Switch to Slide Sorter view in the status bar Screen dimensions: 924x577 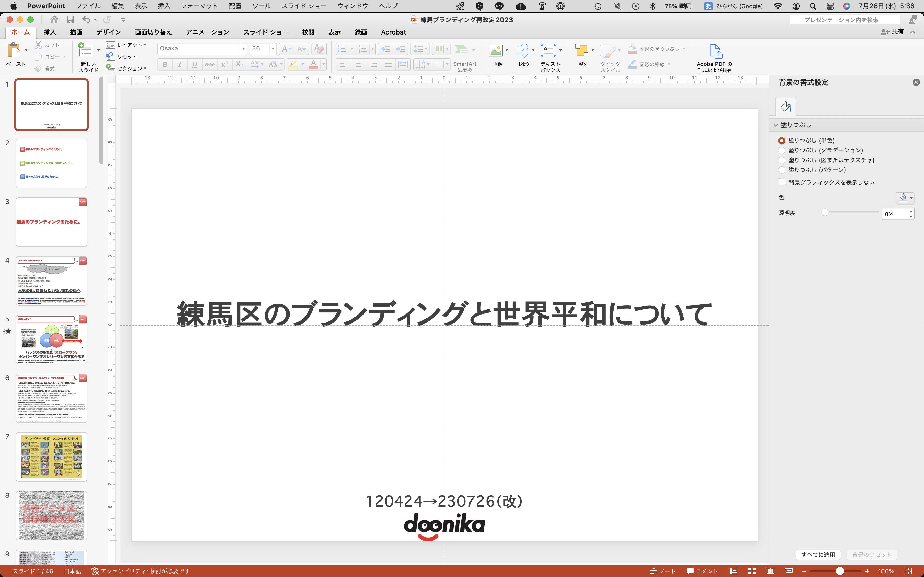752,571
